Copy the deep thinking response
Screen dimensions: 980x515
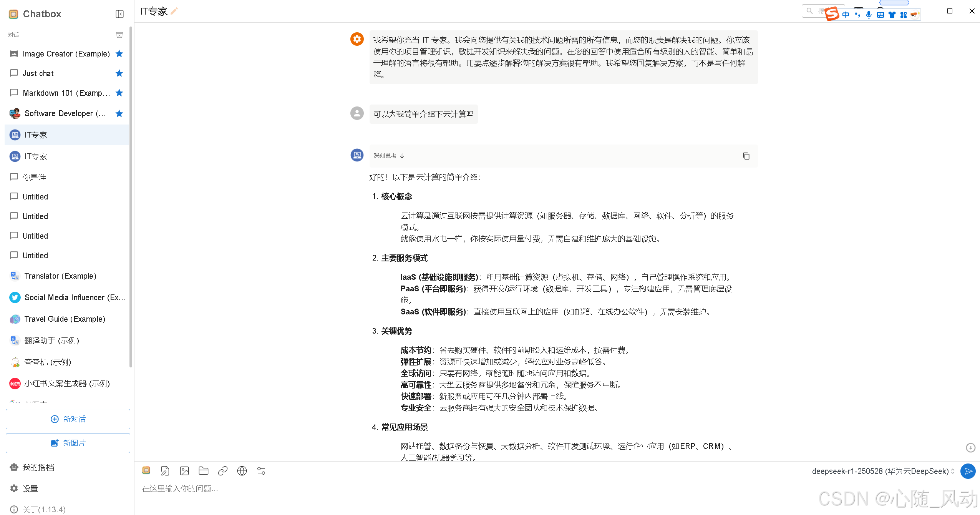(746, 156)
